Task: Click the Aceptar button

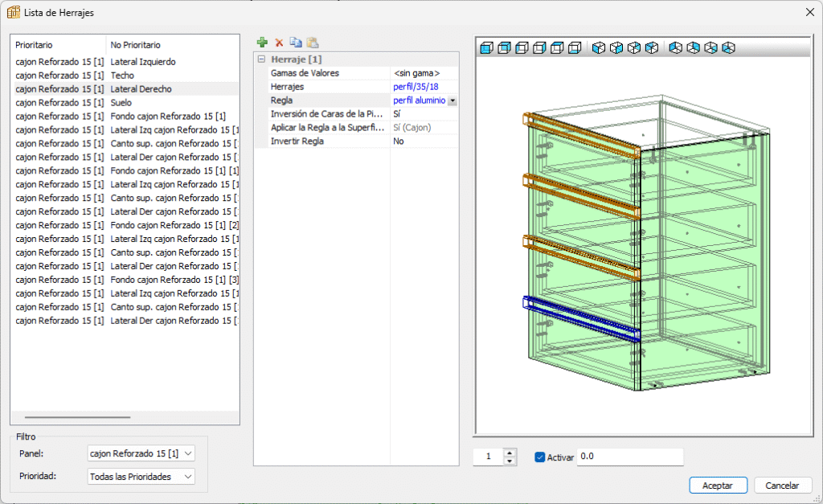Action: tap(718, 486)
